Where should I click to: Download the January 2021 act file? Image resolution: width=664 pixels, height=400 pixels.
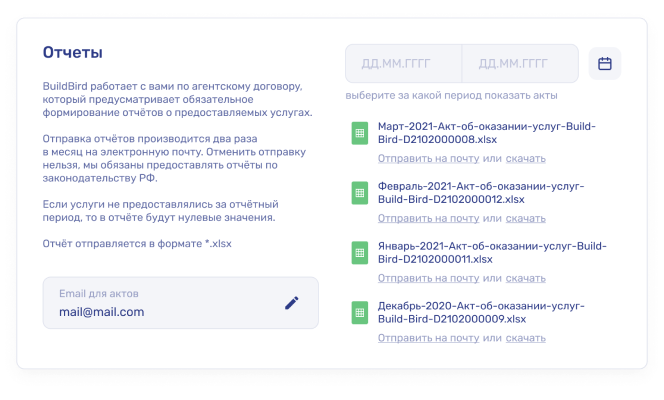pyautogui.click(x=525, y=278)
